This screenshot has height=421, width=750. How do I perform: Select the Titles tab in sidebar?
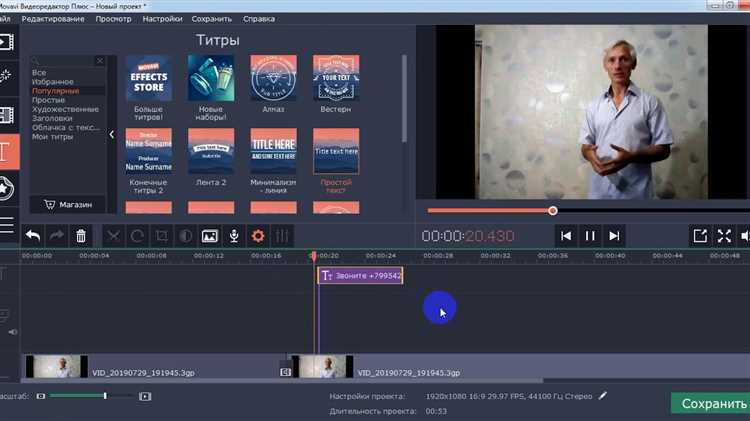(9, 152)
